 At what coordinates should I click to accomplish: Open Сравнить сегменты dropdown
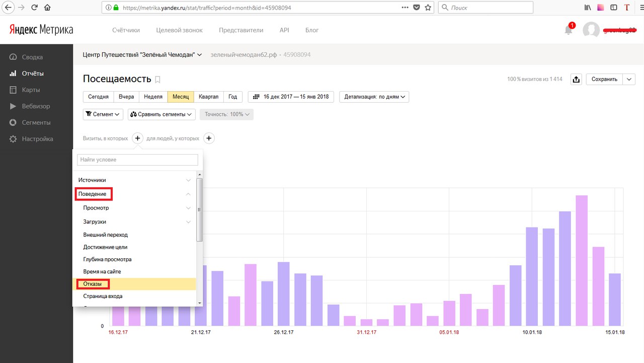click(162, 114)
